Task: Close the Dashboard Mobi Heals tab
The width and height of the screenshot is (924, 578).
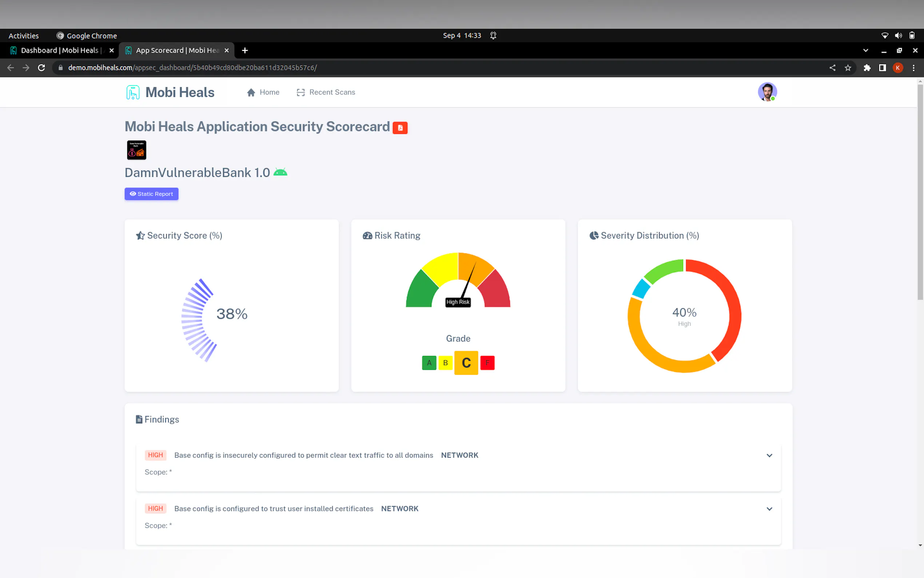Action: pyautogui.click(x=112, y=51)
